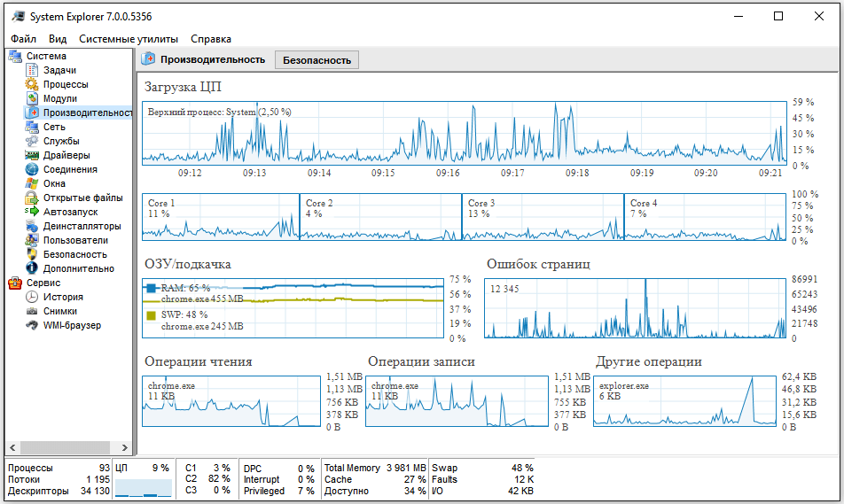
Task: Click the sidebar horizontal scrollbar right arrow
Action: pos(126,447)
